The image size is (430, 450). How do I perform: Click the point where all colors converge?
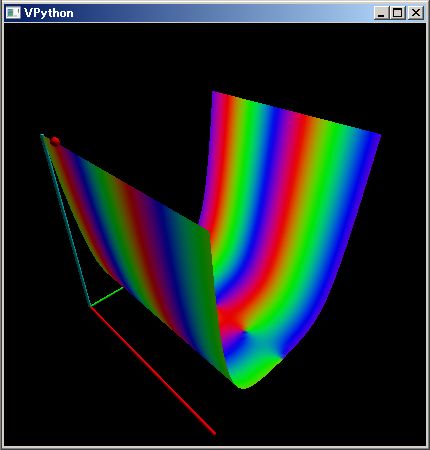[x=245, y=332]
